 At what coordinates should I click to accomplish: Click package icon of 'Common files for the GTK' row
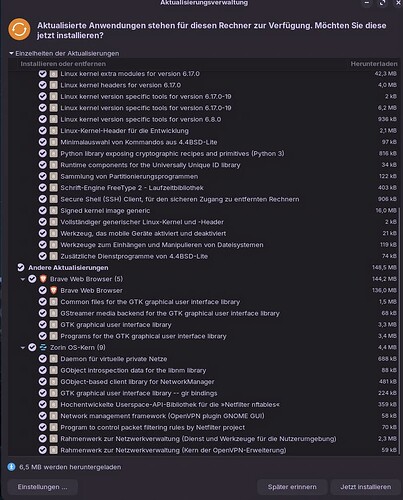pyautogui.click(x=53, y=302)
